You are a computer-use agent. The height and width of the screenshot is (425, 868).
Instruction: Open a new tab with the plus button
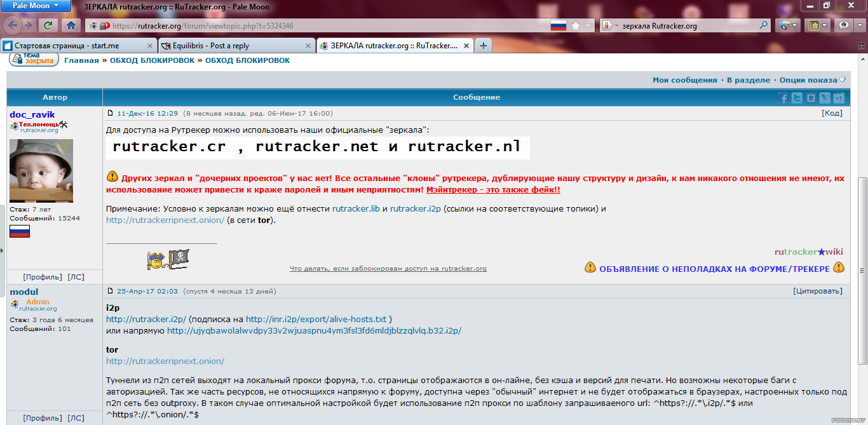click(x=484, y=46)
